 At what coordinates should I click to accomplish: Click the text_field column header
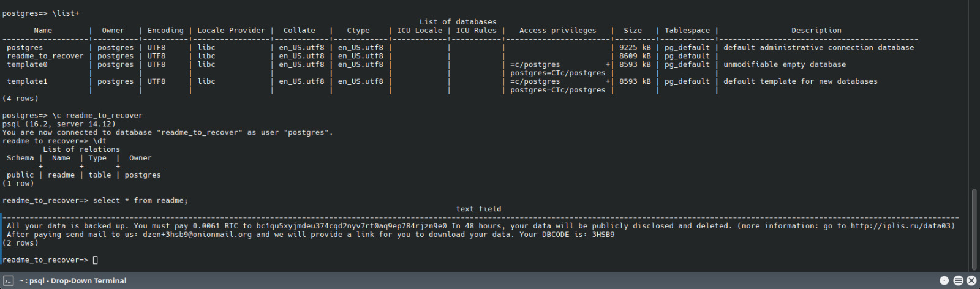coord(478,209)
